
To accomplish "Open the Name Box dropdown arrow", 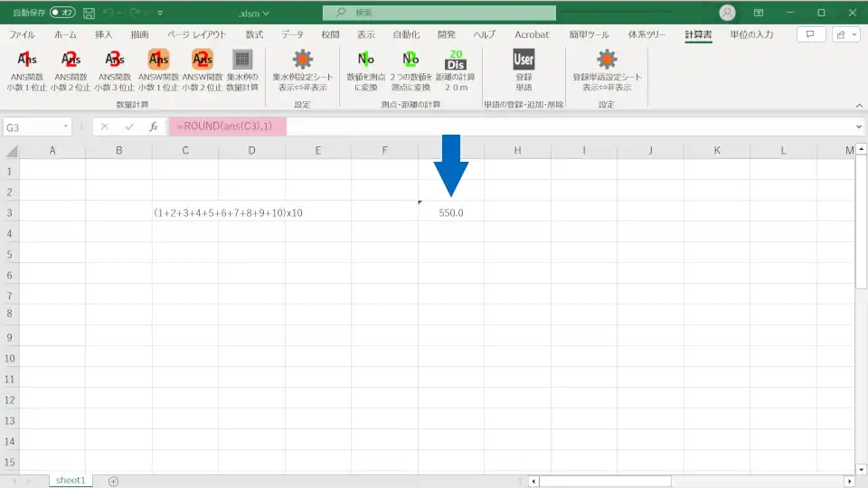I will (x=66, y=127).
